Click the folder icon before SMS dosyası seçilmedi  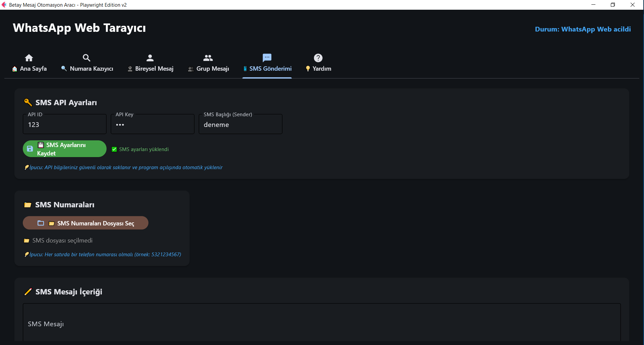pyautogui.click(x=27, y=240)
